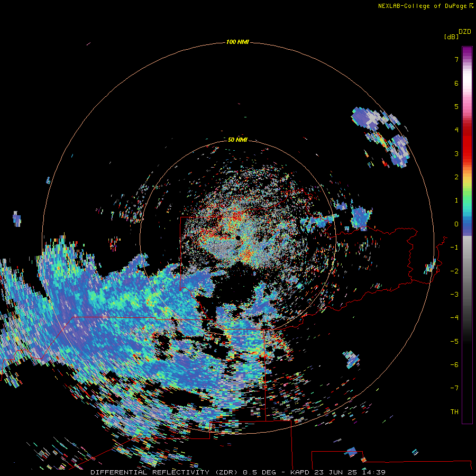Screen dimensions: 476x476
Task: Click the Differential Reflectivity caption at bottom
Action: point(238,472)
